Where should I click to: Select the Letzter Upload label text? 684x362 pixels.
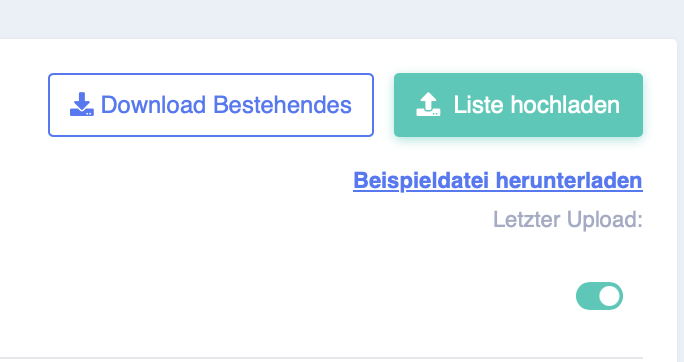568,219
